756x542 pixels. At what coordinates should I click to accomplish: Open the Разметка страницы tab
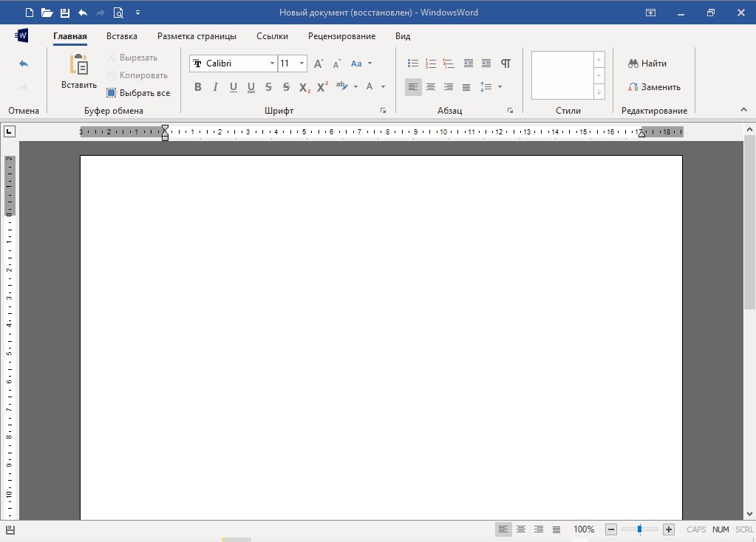(x=197, y=36)
